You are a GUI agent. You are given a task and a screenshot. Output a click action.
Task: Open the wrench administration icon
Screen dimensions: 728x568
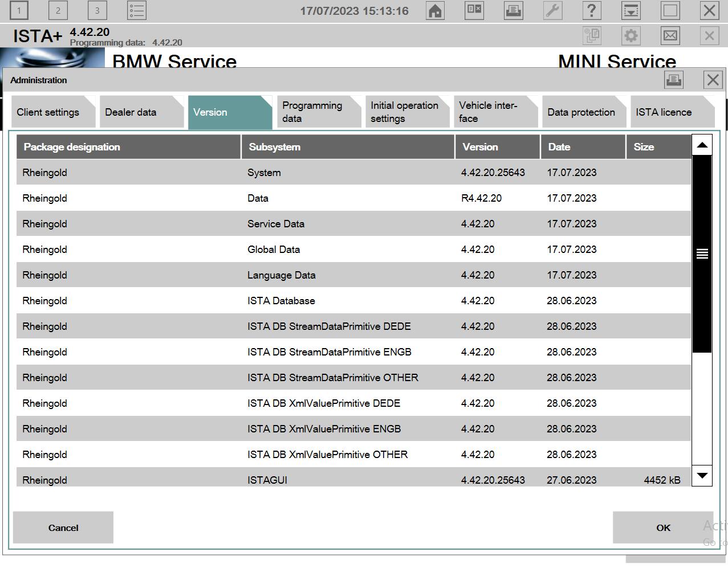pos(552,10)
